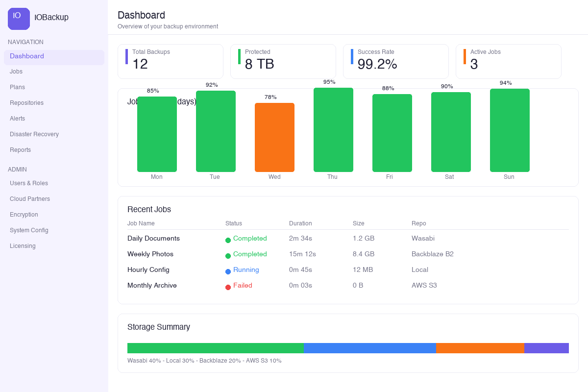
Task: Select Monday's 85% chart bar
Action: 157,134
